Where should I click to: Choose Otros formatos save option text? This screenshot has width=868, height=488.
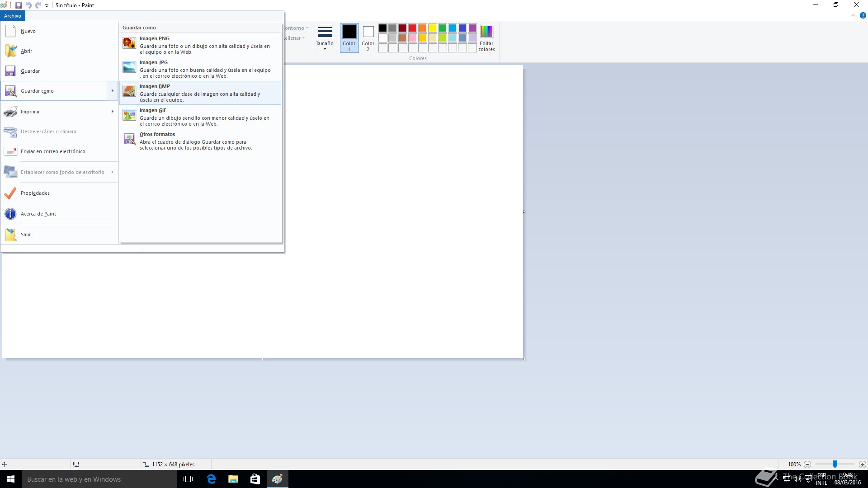(157, 134)
